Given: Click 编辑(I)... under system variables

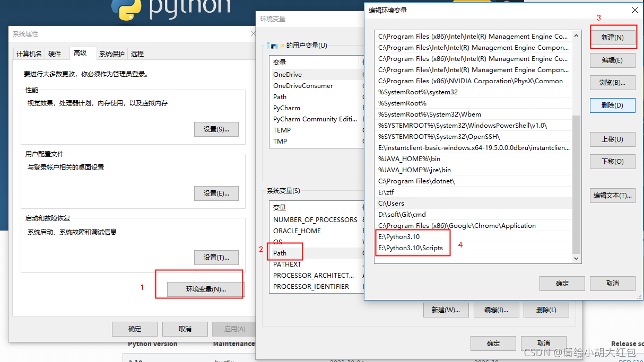Looking at the screenshot, I should click(x=495, y=310).
